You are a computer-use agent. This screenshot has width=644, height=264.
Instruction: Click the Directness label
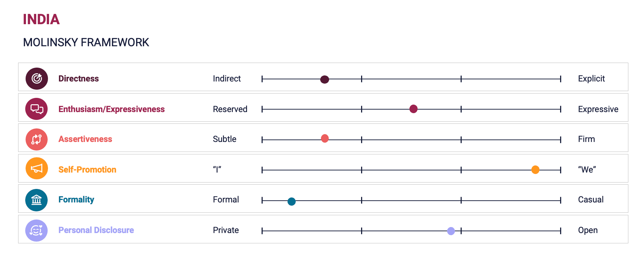click(79, 79)
